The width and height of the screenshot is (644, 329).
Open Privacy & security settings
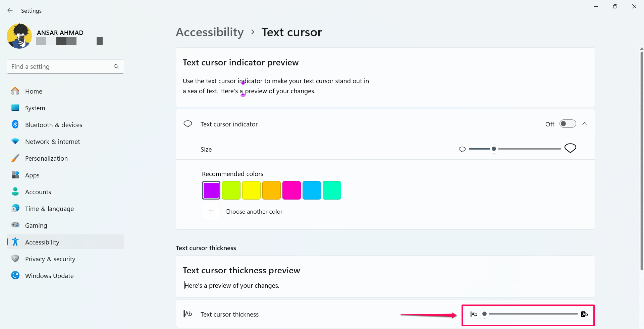pyautogui.click(x=65, y=259)
